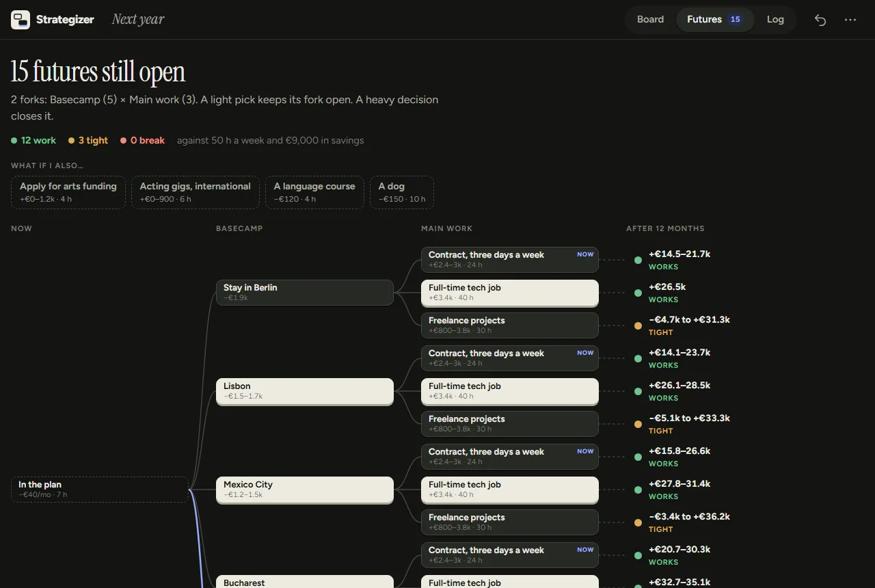Click the NOW badge on Lisbon's contract card
Screen dimensions: 875x588
coord(585,353)
